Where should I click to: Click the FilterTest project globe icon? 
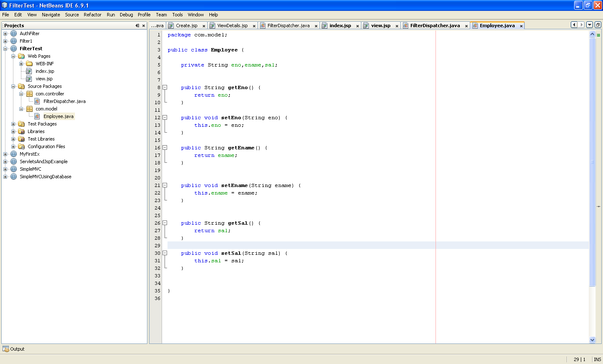click(x=14, y=49)
